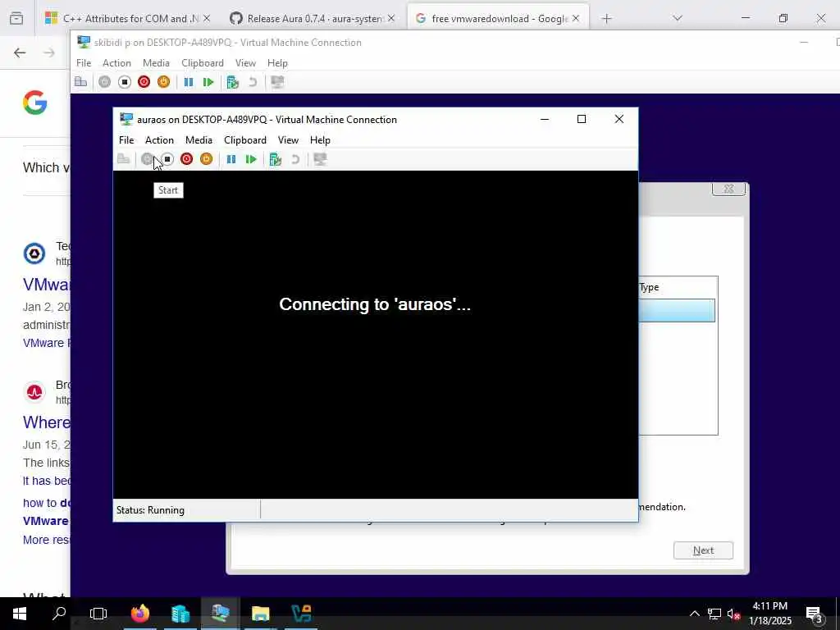
Task: Shut down auraos VM with the red icon
Action: coord(186,159)
